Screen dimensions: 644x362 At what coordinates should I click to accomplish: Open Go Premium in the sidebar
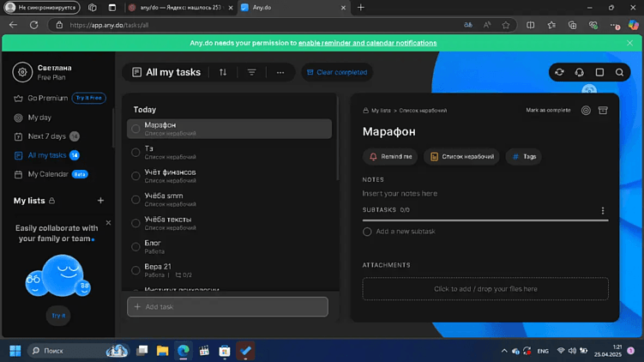tap(48, 98)
